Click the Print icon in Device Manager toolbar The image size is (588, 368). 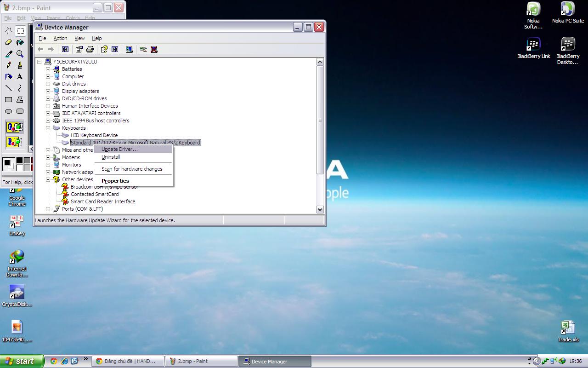pyautogui.click(x=90, y=49)
